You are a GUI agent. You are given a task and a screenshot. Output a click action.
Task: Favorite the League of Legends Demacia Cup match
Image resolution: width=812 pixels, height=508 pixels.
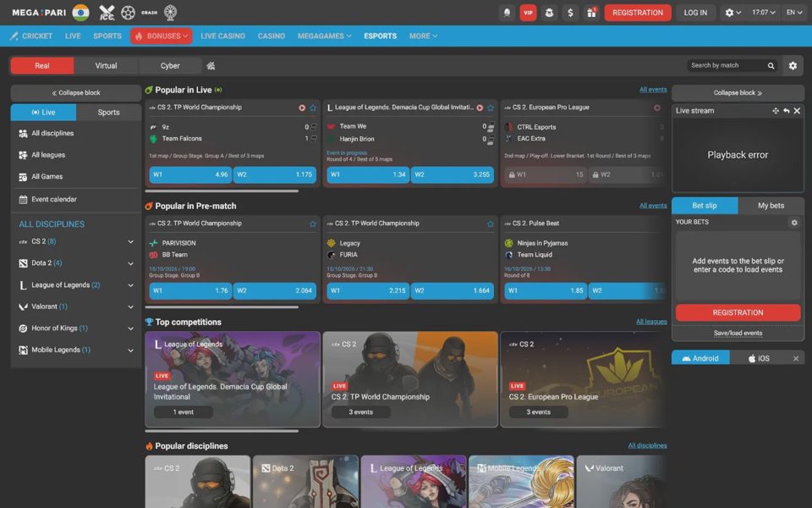[491, 108]
